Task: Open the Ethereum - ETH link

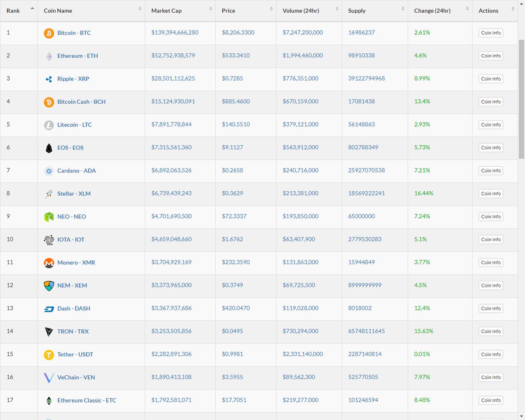Action: 77,56
